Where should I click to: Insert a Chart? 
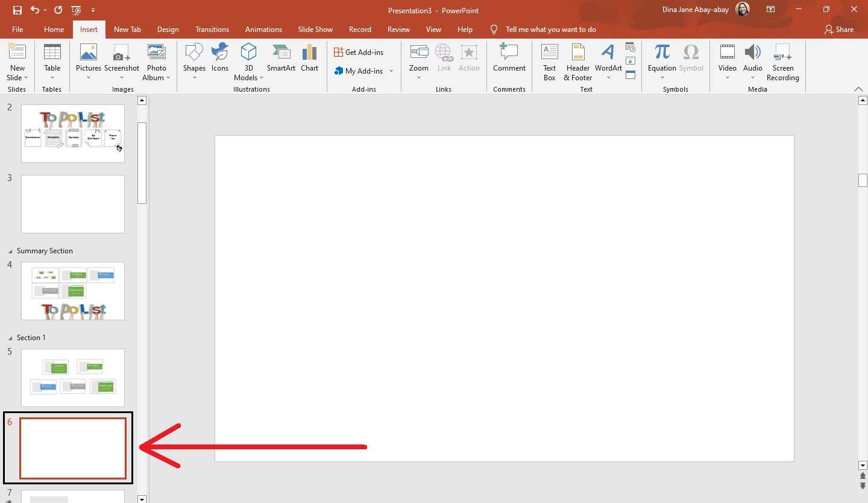309,57
